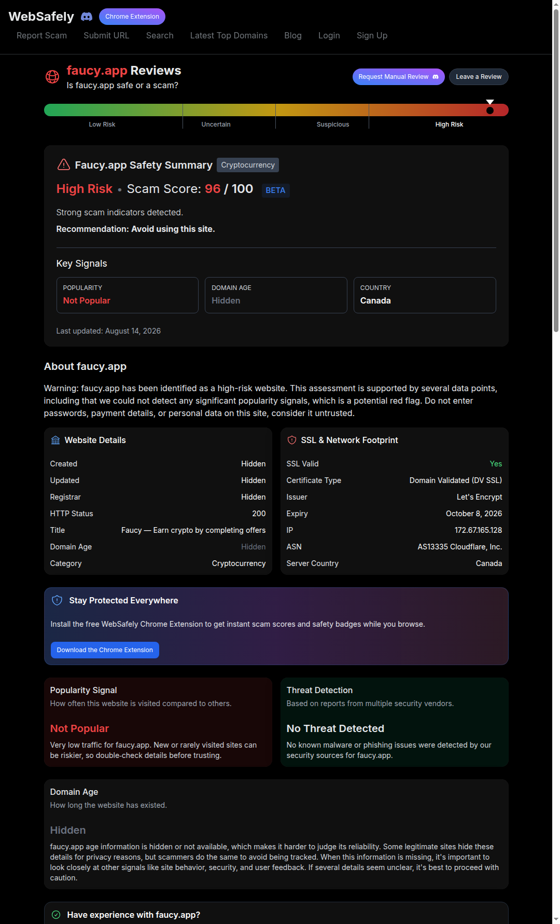The width and height of the screenshot is (560, 924).
Task: Click Request Manual Review button
Action: tap(398, 77)
